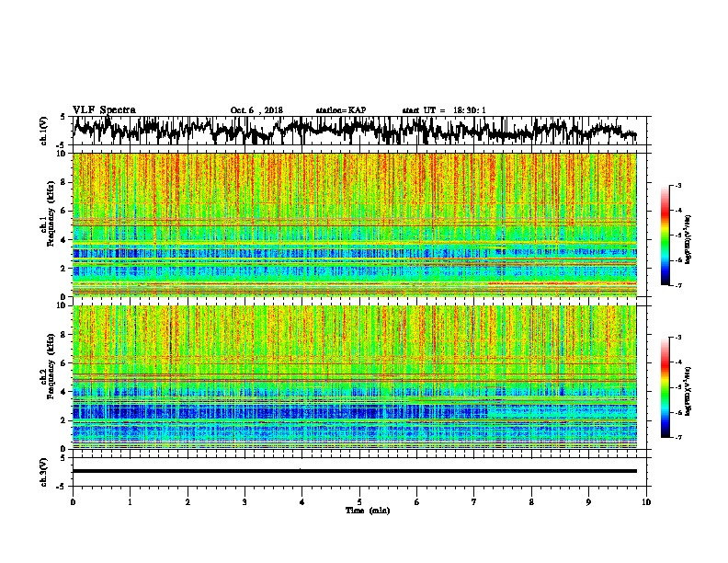Click time axis tick label '10'
Screen dimensions: 728x563
point(646,502)
